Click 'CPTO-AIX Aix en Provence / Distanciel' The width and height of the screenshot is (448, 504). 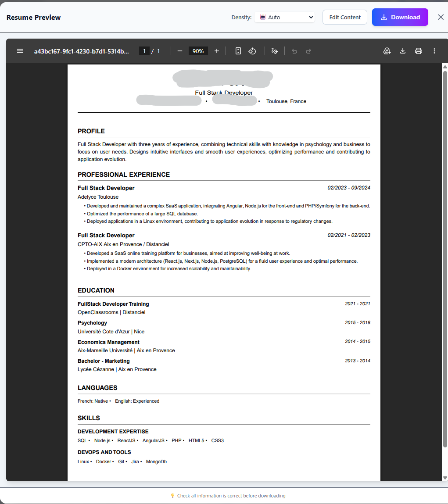coord(123,244)
